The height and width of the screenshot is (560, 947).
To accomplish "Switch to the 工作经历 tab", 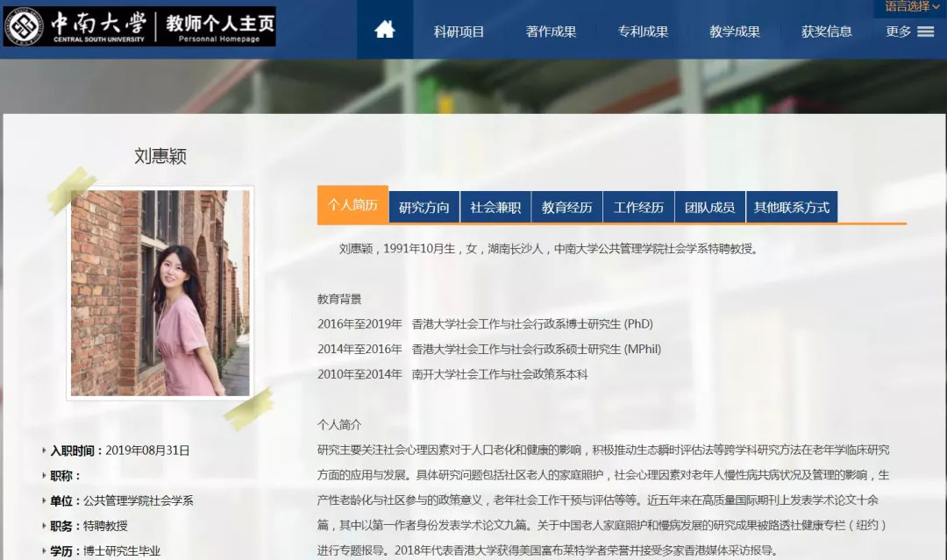I will point(638,207).
